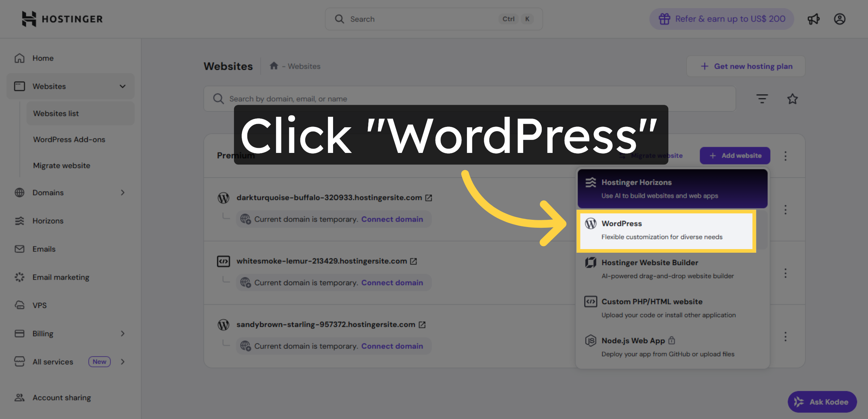Expand the Domains section

pos(123,192)
